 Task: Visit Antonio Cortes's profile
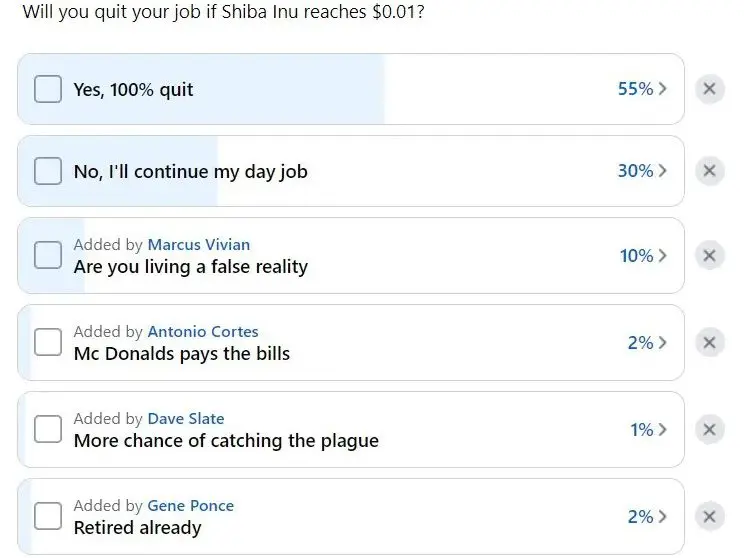coord(203,331)
